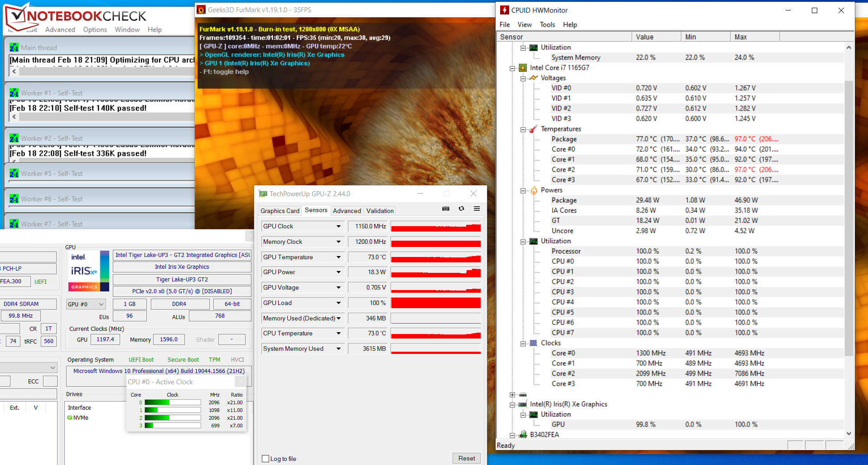
Task: Click the Clocks icon in HWMonitor tree
Action: [x=534, y=343]
